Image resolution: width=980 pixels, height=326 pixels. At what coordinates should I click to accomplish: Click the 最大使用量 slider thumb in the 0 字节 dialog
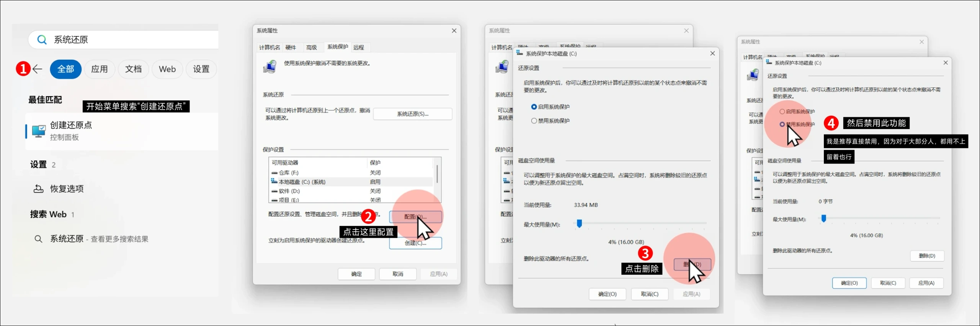pos(824,218)
